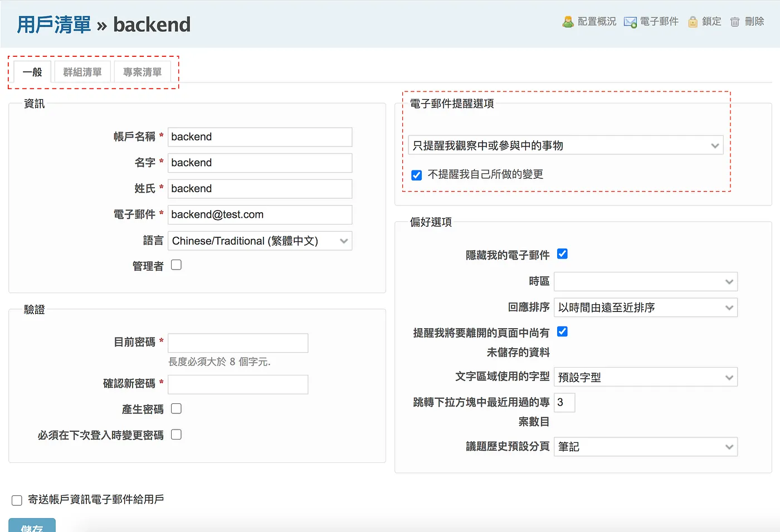The image size is (780, 532).
Task: Open the 配置概況 link
Action: pyautogui.click(x=597, y=21)
